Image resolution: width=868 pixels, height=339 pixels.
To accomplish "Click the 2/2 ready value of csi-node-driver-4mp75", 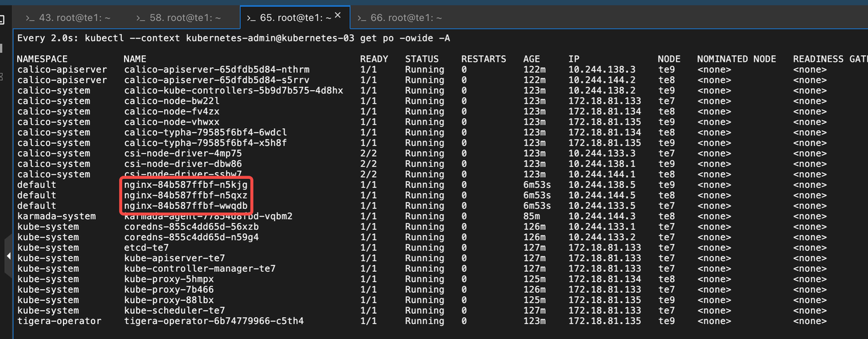I will (368, 153).
